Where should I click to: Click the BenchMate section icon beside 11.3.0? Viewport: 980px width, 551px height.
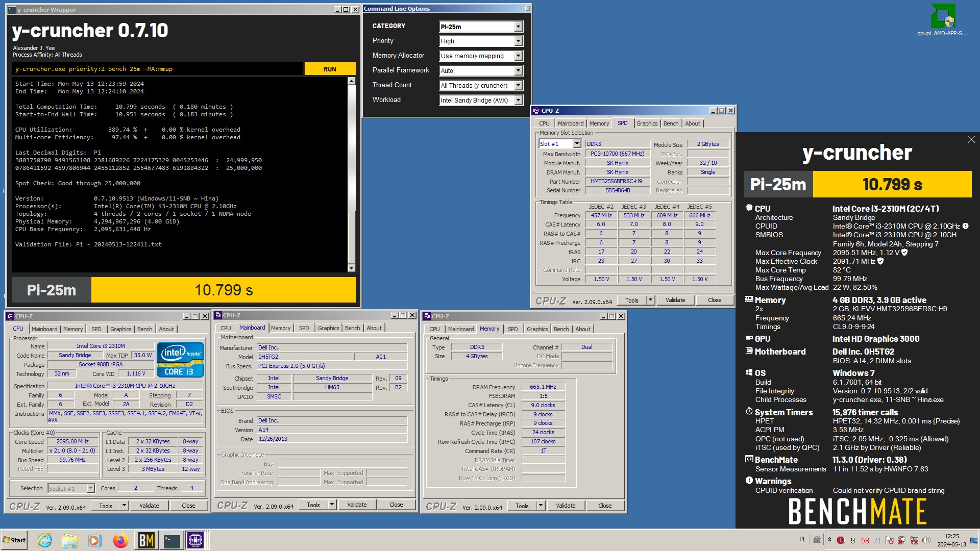749,459
